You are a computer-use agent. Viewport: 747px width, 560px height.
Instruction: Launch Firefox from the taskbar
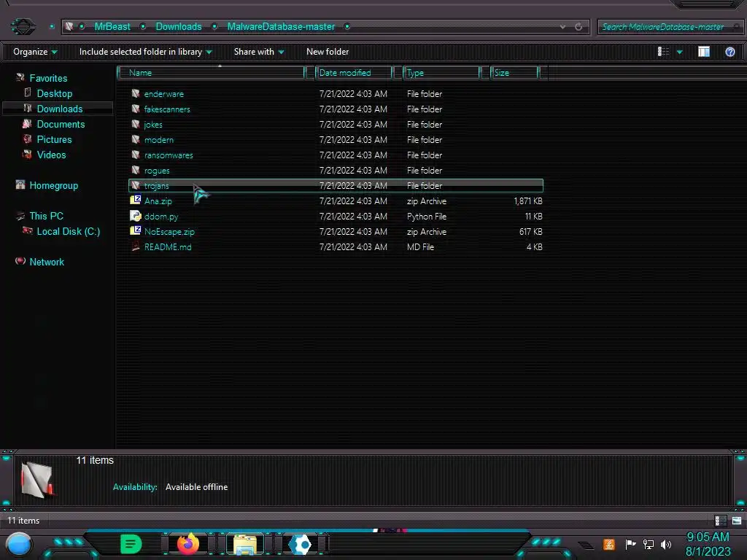click(x=188, y=544)
